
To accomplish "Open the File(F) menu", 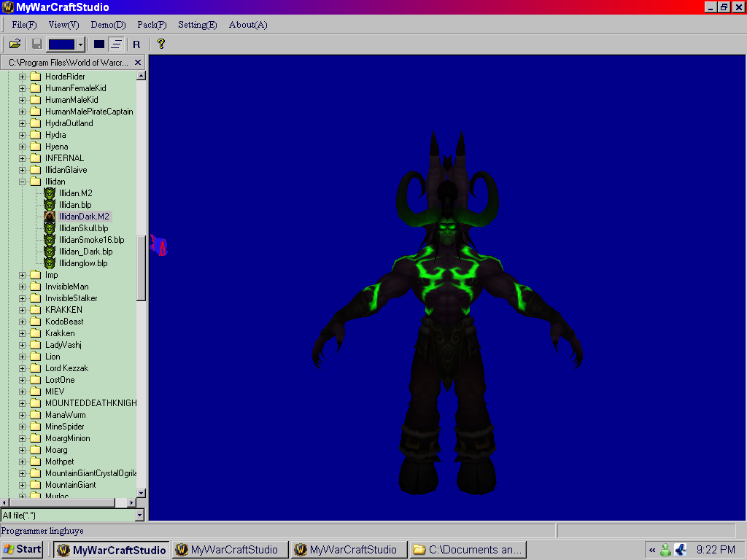I will click(24, 25).
